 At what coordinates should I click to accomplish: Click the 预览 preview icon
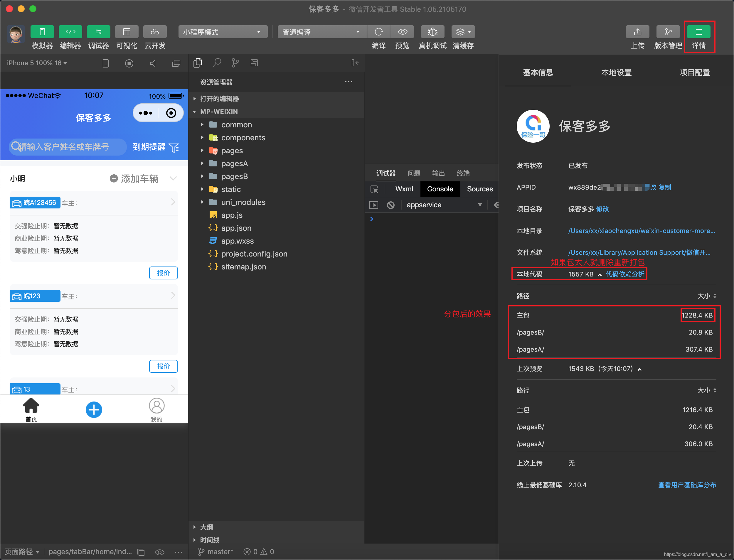coord(402,32)
